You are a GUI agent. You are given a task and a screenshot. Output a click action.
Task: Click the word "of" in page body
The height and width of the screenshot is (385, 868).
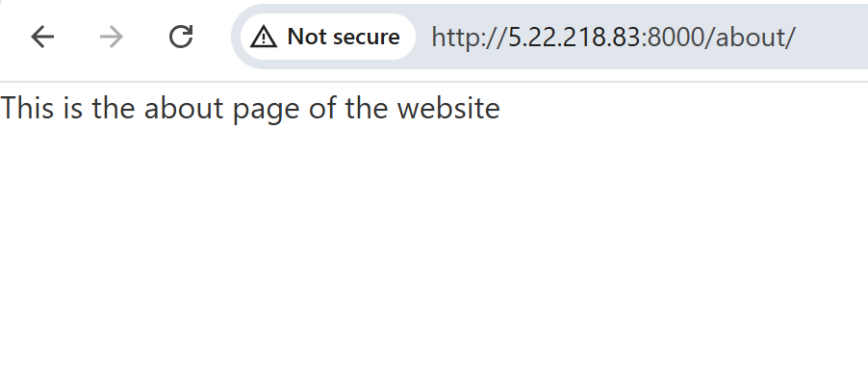click(x=322, y=108)
